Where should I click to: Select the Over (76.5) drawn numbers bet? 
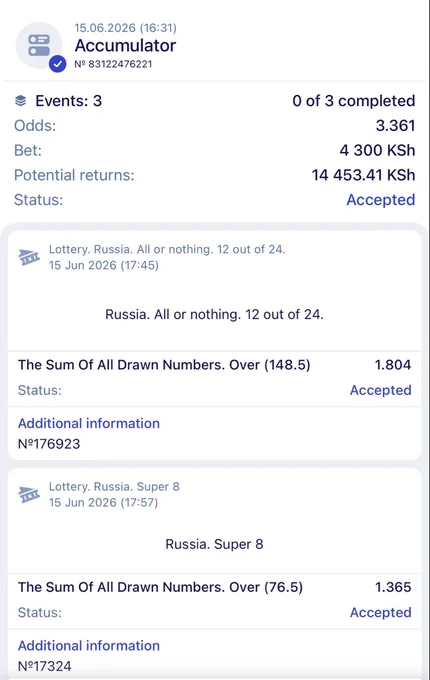tap(160, 587)
